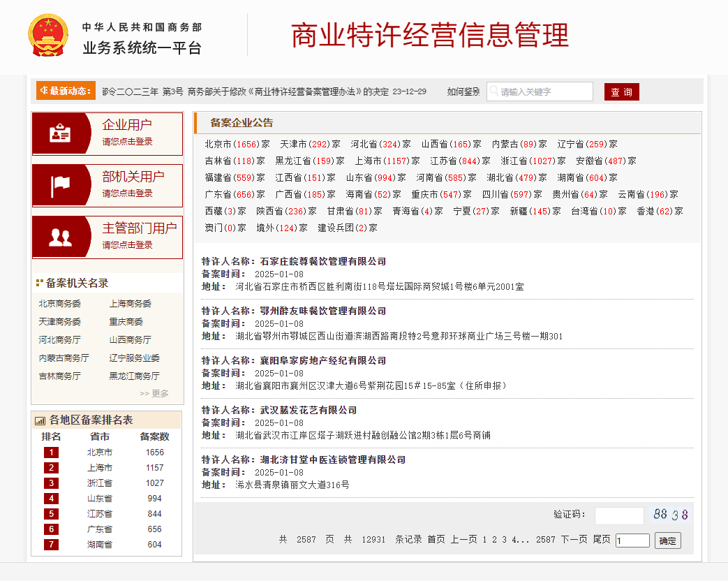Click 如何鉴别 scrolling text

coord(463,91)
